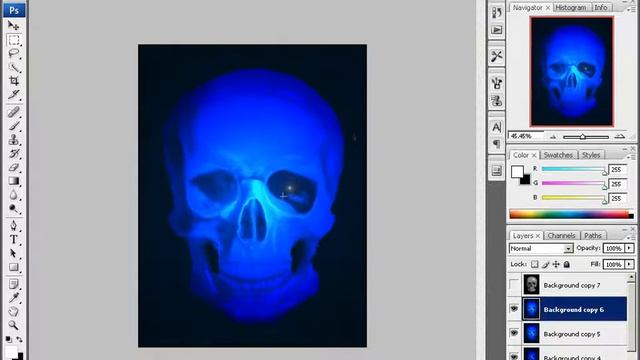
Task: Close the Layers tab
Action: (x=538, y=236)
